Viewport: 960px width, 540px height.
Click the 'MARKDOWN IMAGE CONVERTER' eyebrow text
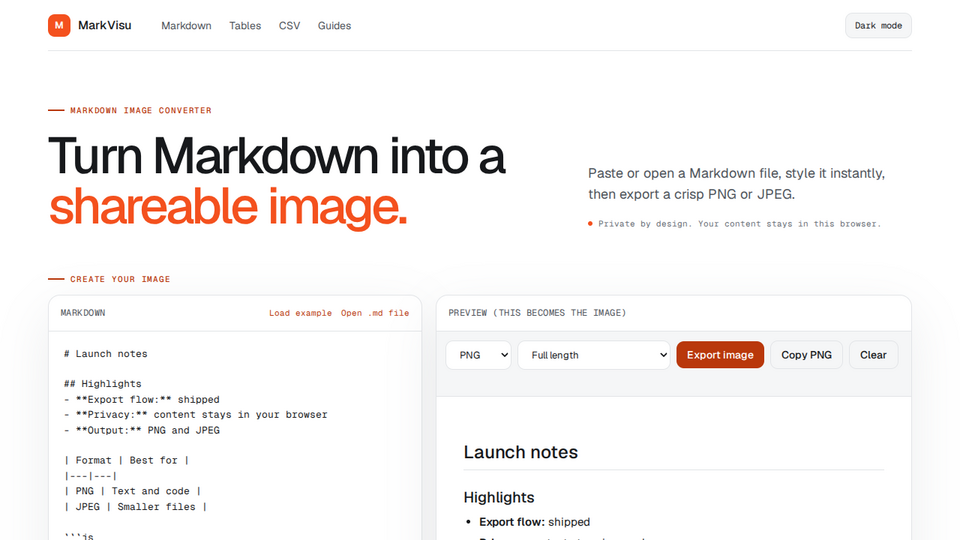[141, 111]
